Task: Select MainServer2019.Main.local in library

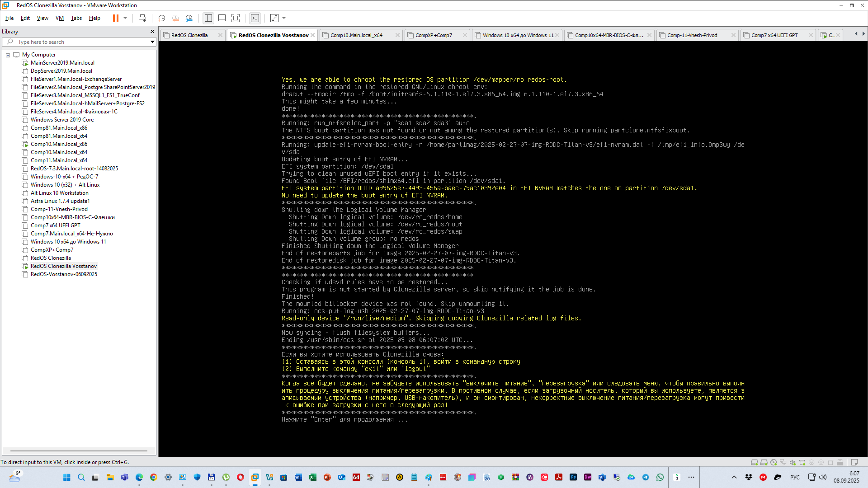Action: [62, 63]
